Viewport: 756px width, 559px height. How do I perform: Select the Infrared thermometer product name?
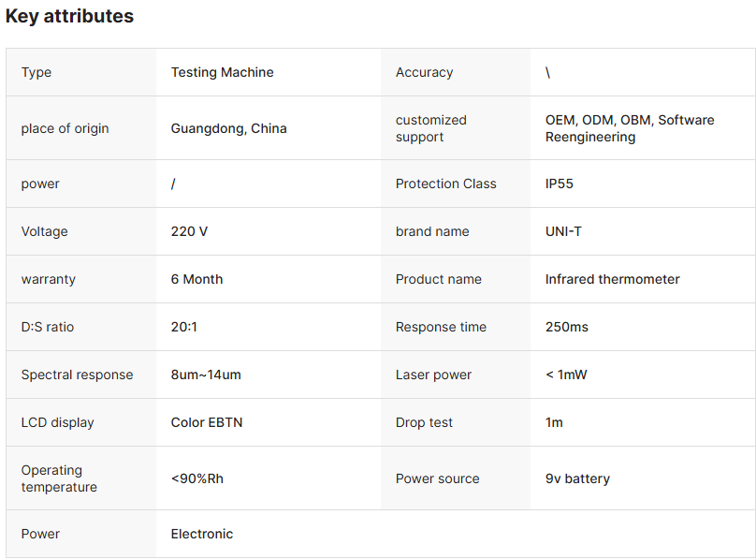612,279
